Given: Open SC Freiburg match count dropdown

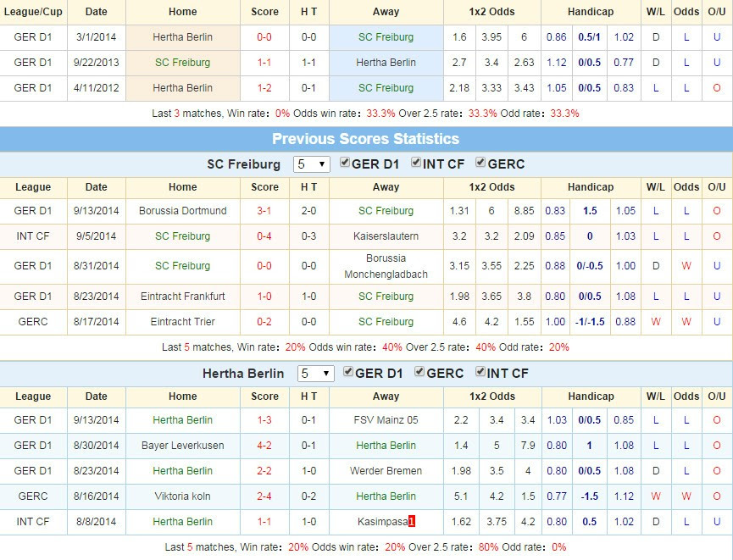Looking at the screenshot, I should (311, 164).
